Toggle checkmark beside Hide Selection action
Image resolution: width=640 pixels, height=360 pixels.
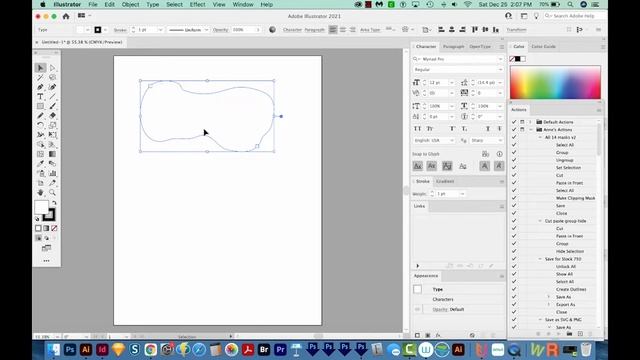[514, 251]
